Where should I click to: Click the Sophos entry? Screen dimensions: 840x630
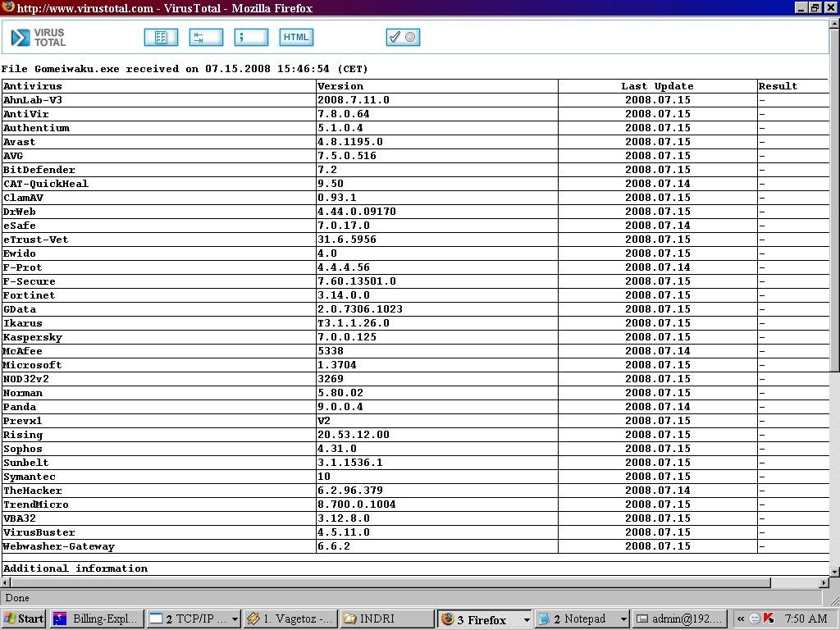(22, 449)
